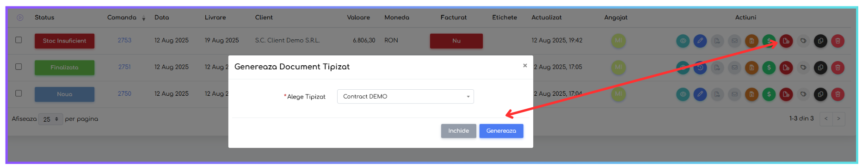Screen dimensions: 868x167
Task: Click the Valoare column header
Action: [358, 18]
